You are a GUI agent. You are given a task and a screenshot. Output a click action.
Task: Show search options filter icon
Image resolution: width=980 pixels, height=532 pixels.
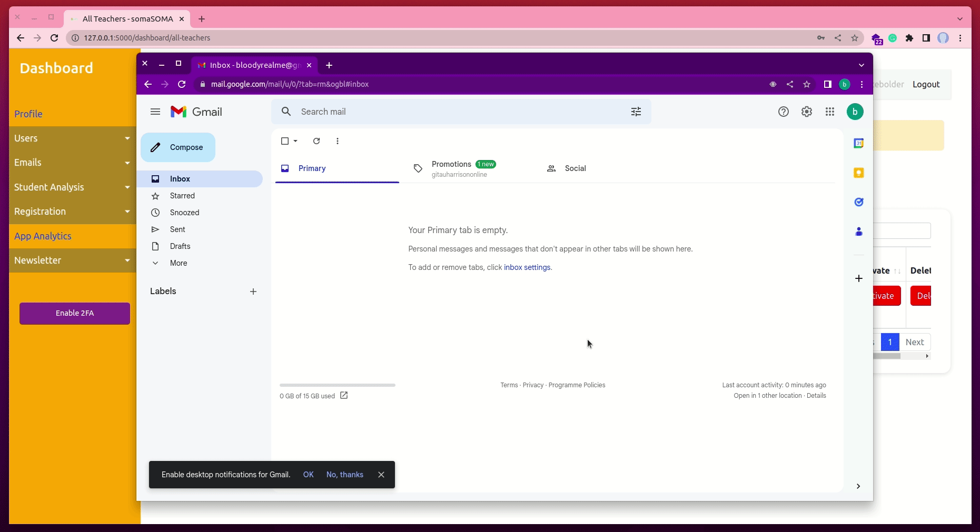tap(636, 112)
